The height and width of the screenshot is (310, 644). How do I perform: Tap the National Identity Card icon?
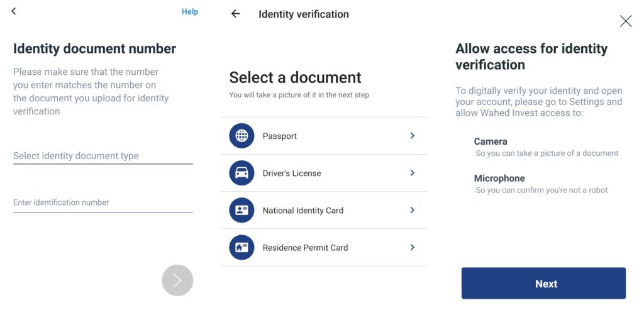pos(241,210)
